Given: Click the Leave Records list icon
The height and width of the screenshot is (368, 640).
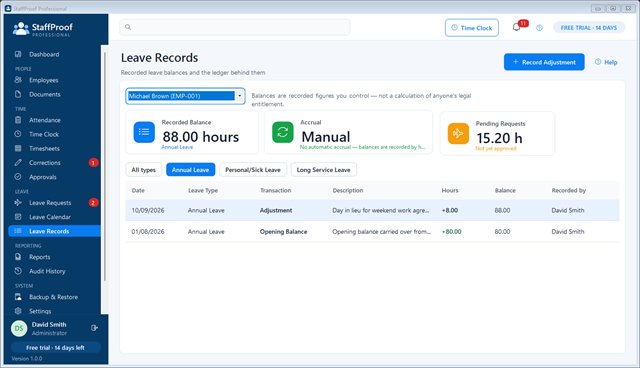Looking at the screenshot, I should (x=18, y=231).
